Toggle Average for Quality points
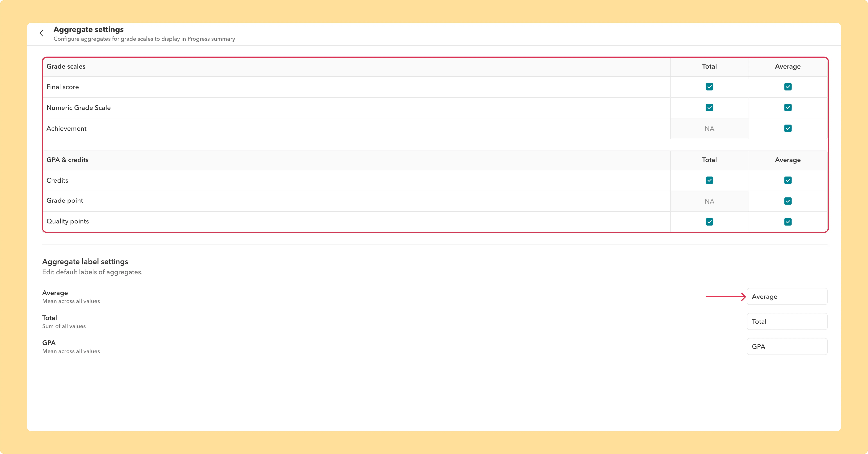This screenshot has height=454, width=868. [788, 222]
